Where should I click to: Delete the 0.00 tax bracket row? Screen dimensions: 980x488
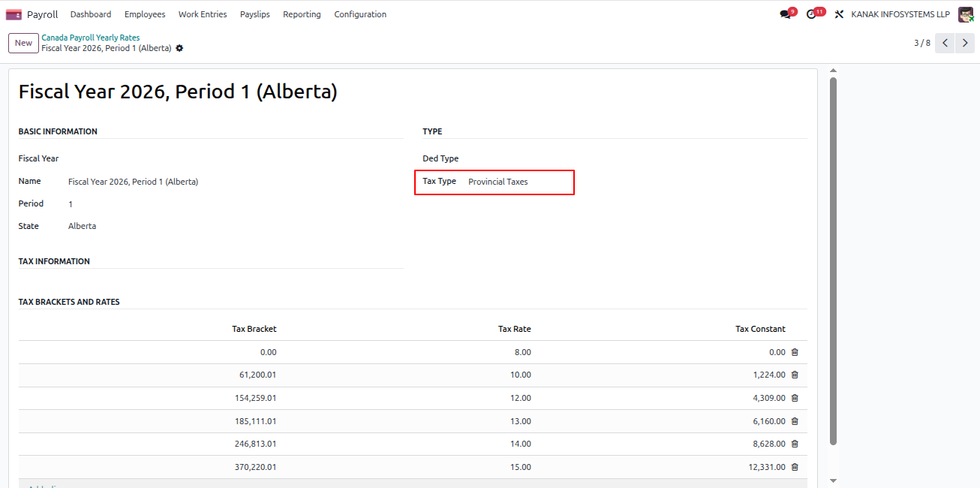(795, 352)
